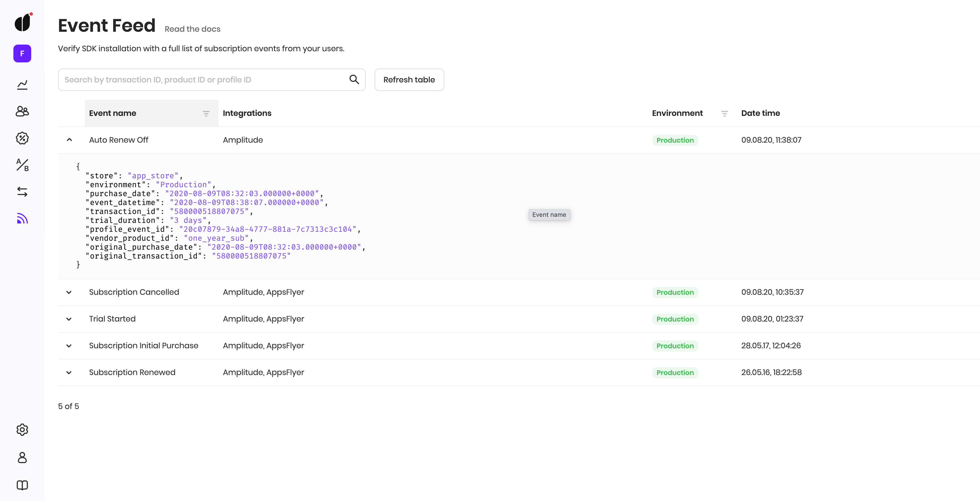Open the settings gear icon

point(23,429)
